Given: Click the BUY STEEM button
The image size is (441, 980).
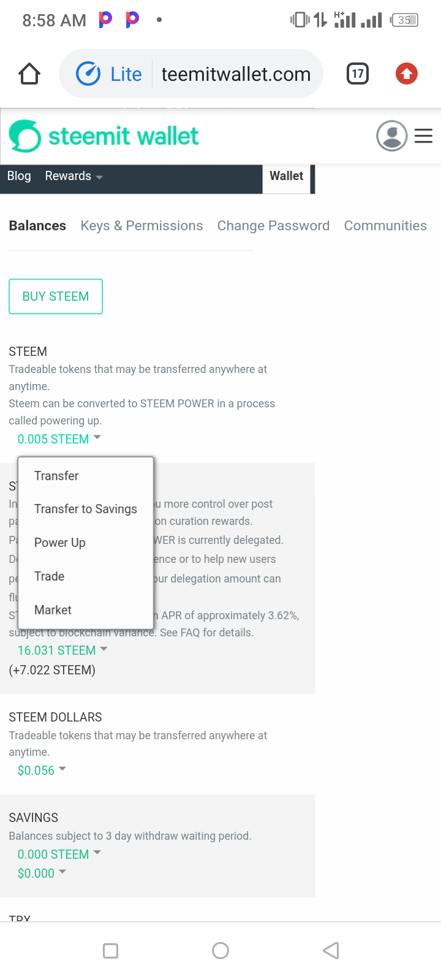Looking at the screenshot, I should point(56,296).
